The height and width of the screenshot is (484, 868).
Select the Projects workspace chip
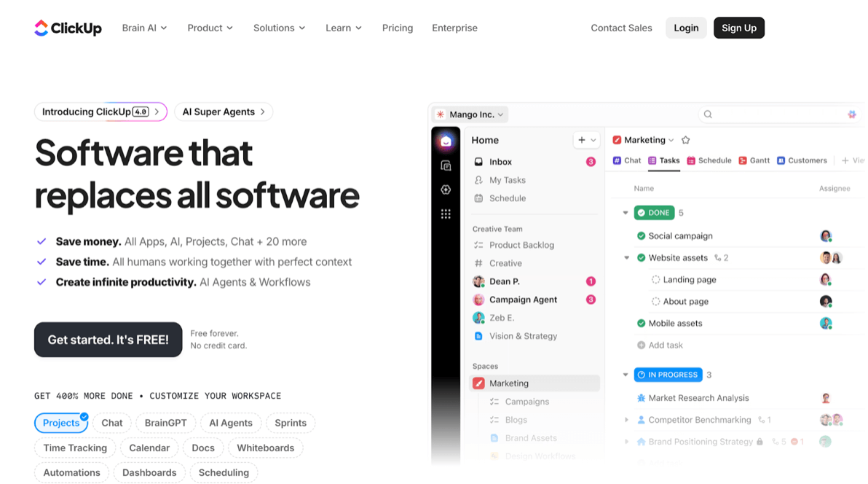61,423
